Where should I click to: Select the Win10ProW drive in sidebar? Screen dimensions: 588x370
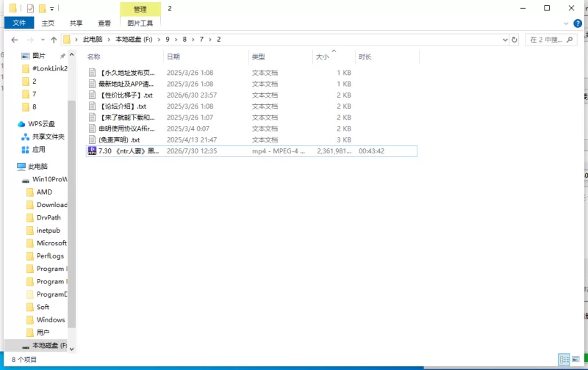[50, 179]
